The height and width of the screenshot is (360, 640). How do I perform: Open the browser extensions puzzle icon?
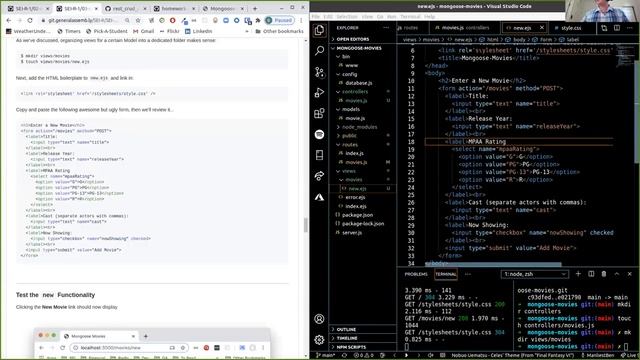258,20
